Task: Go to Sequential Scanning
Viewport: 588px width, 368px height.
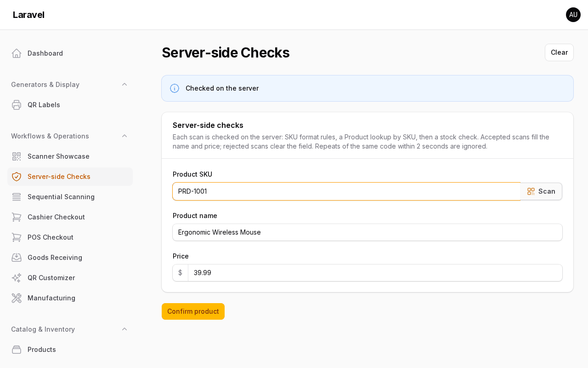Action: 70,197
